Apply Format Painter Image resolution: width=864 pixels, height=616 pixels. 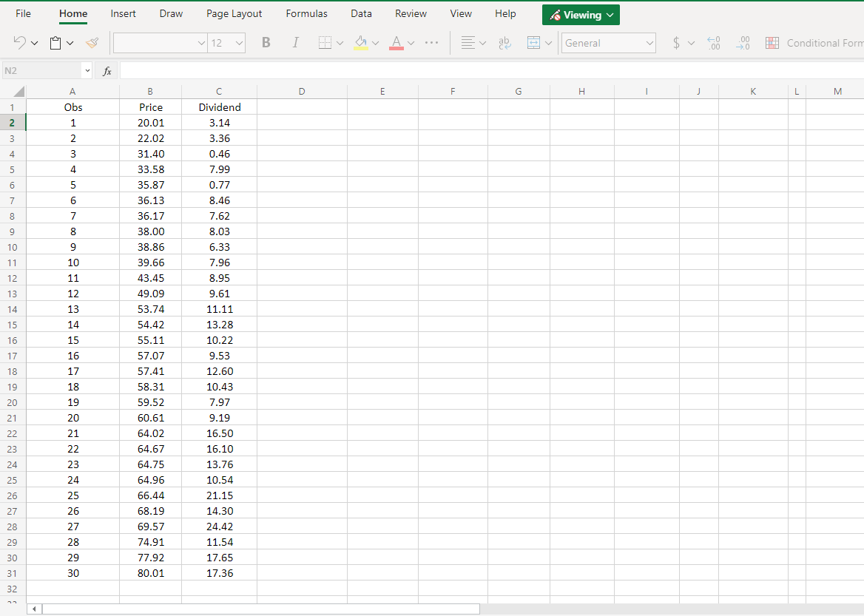tap(92, 42)
